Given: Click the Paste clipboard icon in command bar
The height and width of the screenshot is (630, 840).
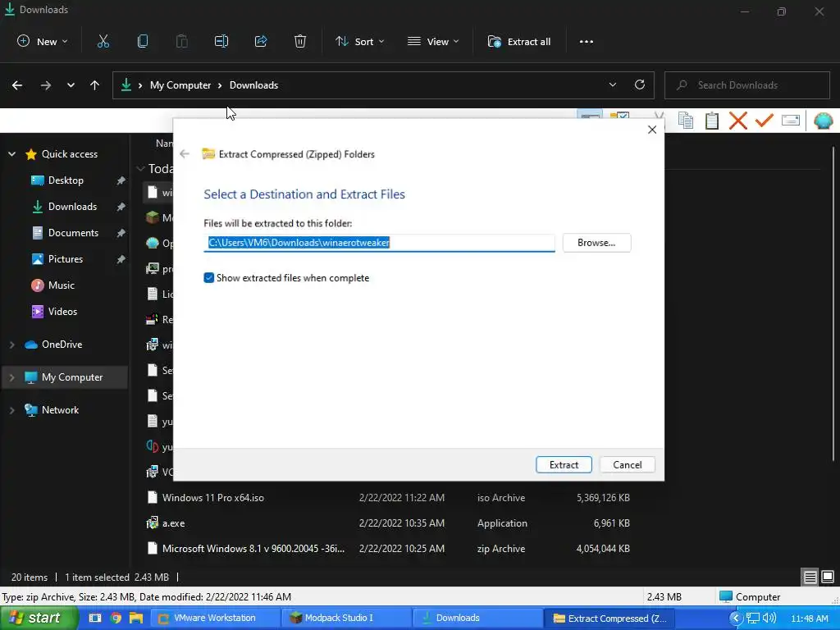Looking at the screenshot, I should (x=181, y=41).
